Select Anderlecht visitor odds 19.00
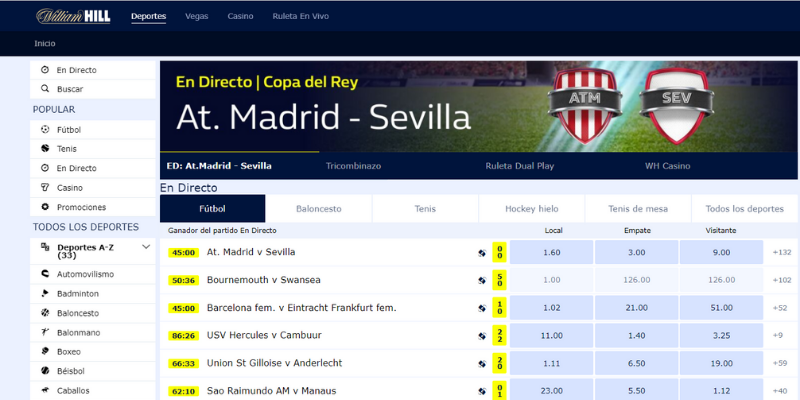Viewport: 800px width, 400px height. (721, 363)
